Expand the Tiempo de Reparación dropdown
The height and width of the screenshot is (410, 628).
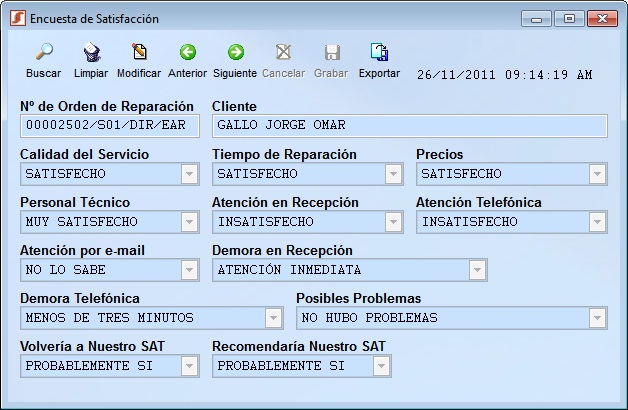[393, 174]
